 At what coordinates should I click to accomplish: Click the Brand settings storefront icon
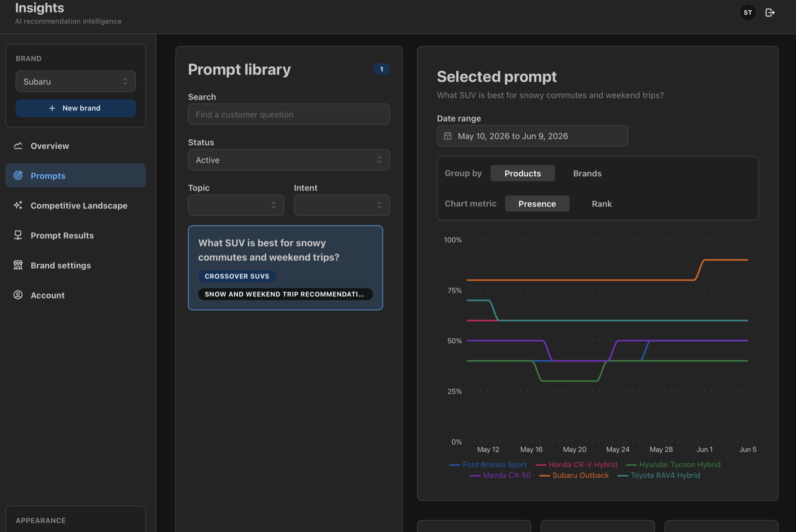[x=18, y=265]
